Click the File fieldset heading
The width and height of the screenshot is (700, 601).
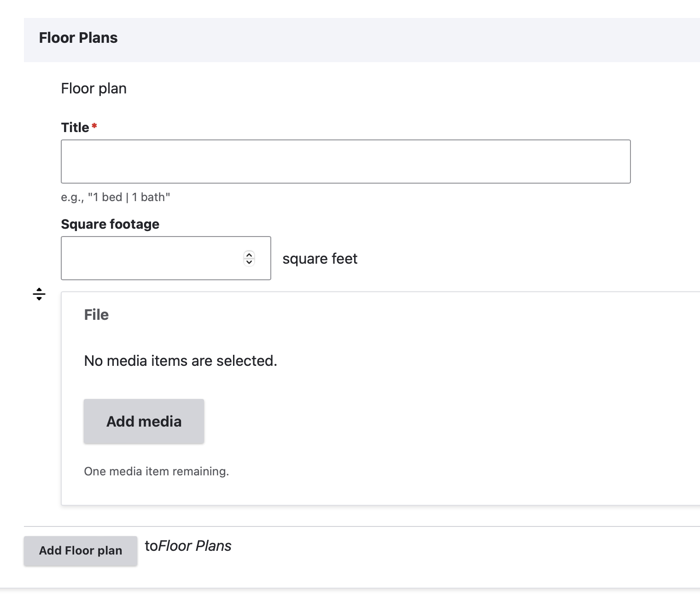(x=96, y=315)
